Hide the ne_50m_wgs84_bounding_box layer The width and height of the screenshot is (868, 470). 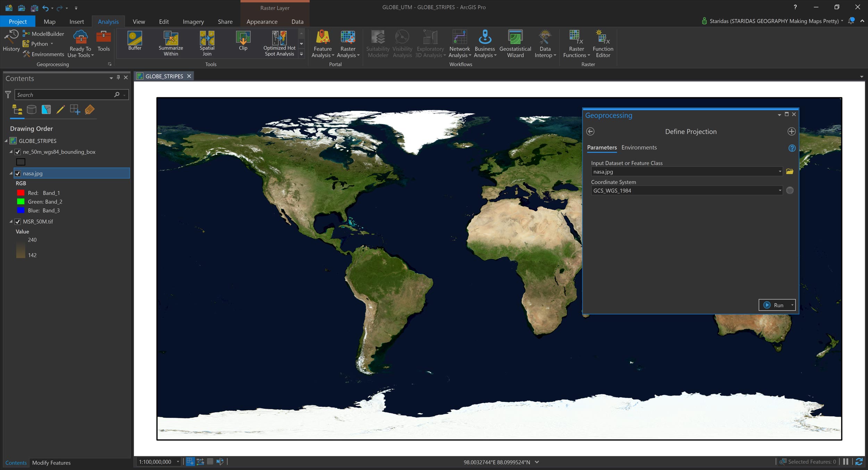tap(18, 152)
